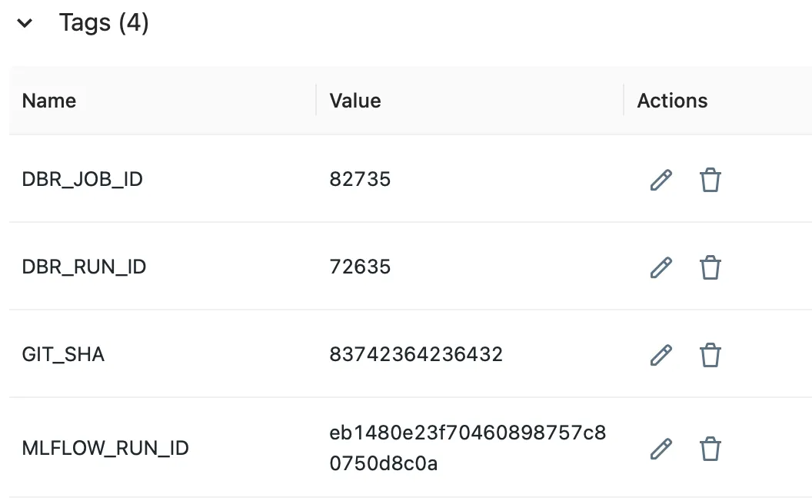This screenshot has height=504, width=812.
Task: Select the DBR_RUN_ID tag name
Action: click(x=84, y=267)
